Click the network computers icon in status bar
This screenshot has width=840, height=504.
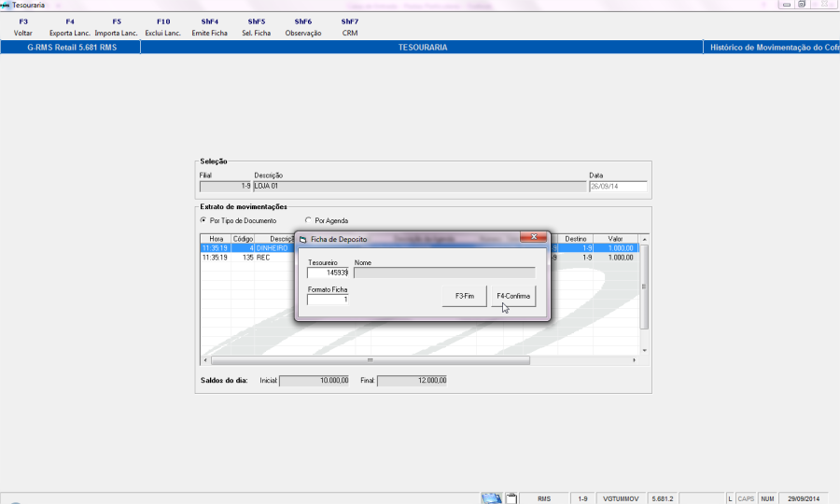click(x=491, y=498)
